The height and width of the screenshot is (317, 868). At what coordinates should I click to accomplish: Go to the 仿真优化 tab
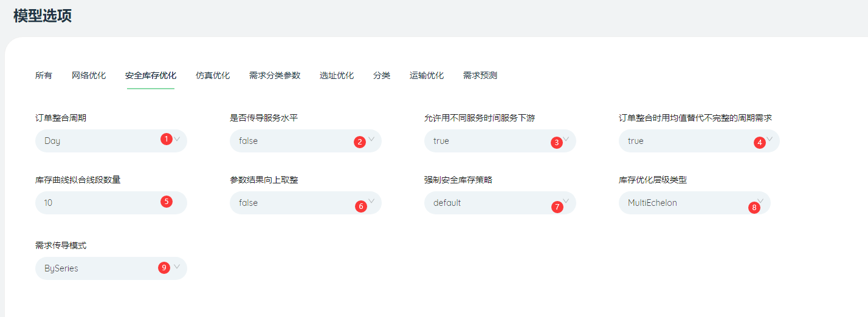tap(213, 76)
